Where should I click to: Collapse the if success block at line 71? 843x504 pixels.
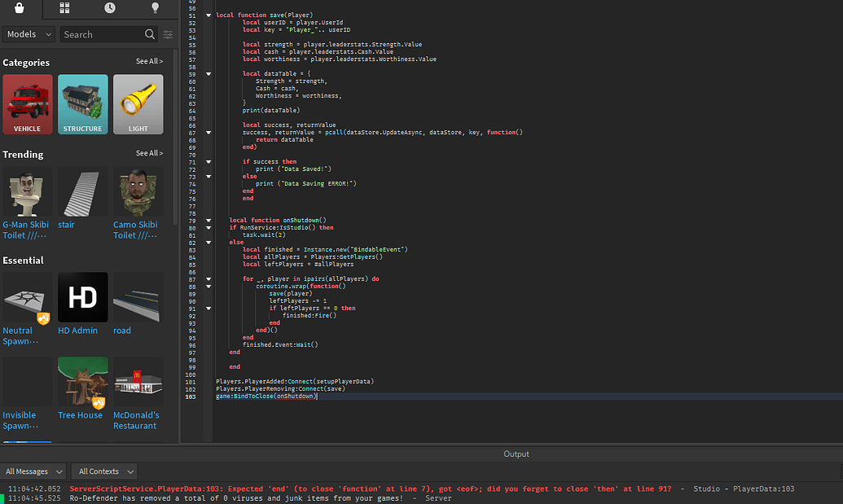[209, 161]
